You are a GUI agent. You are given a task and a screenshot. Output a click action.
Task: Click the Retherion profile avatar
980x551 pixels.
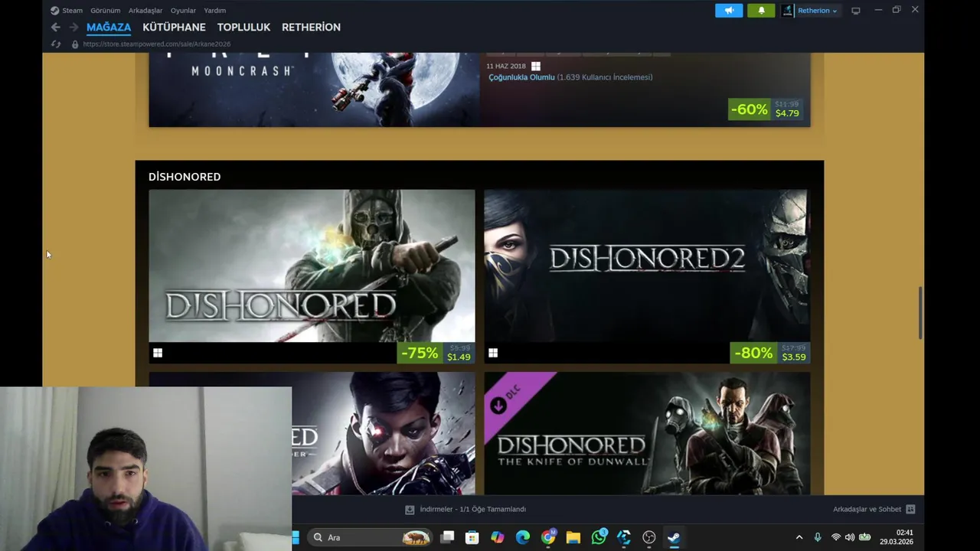(x=787, y=10)
